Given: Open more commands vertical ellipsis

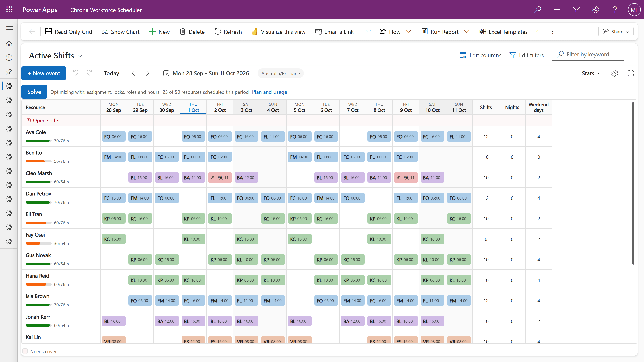Looking at the screenshot, I should coord(552,32).
